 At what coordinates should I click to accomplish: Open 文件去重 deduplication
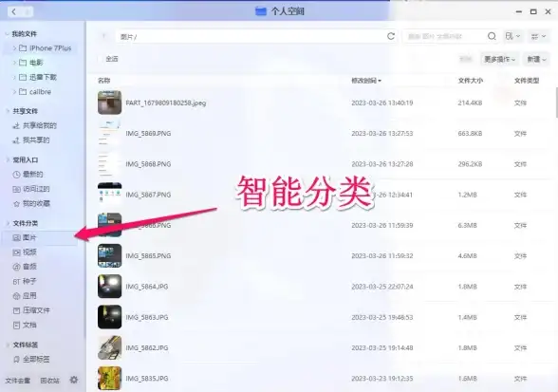click(x=17, y=381)
